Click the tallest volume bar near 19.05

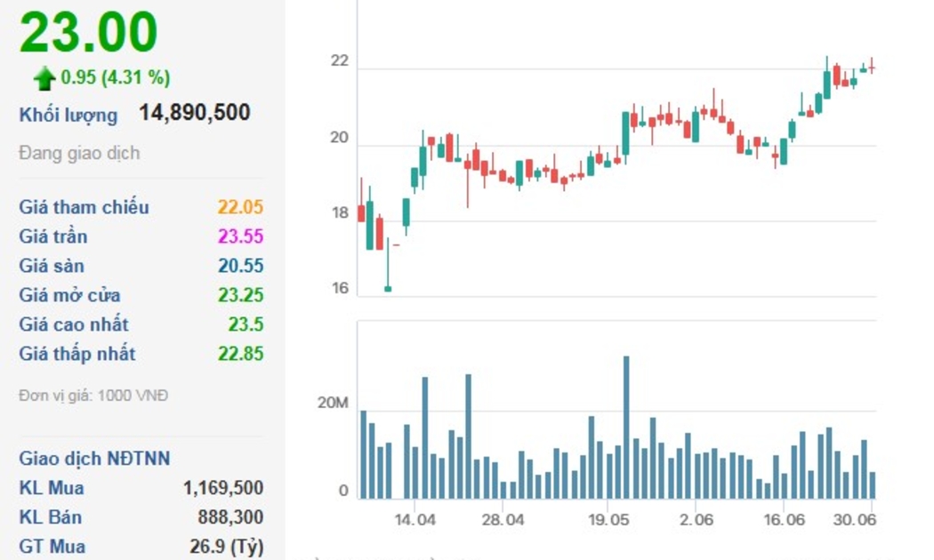pos(626,427)
